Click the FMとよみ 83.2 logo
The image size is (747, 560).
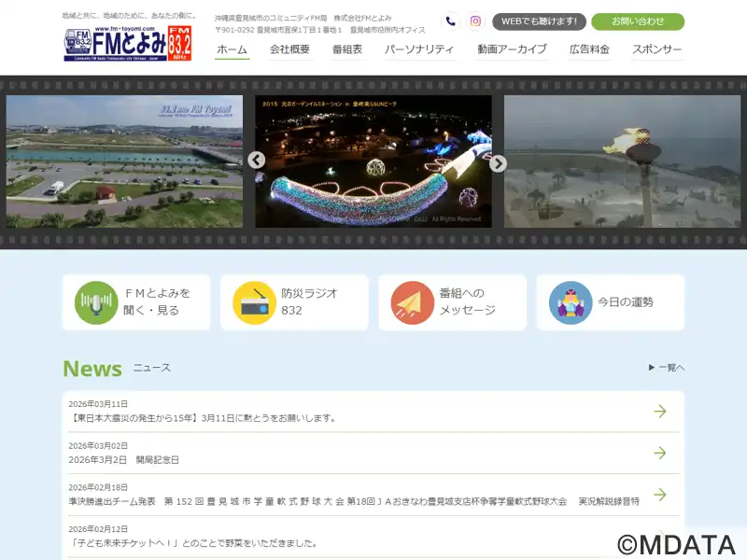coord(128,43)
